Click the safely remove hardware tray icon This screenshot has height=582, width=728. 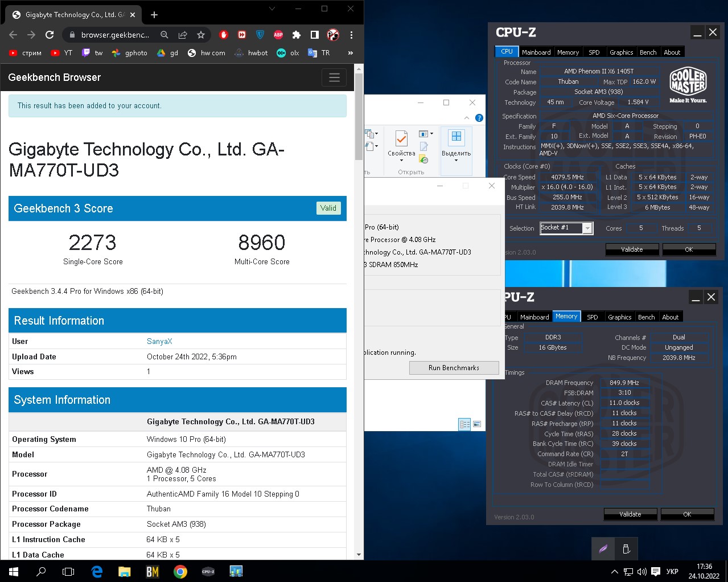pyautogui.click(x=626, y=549)
